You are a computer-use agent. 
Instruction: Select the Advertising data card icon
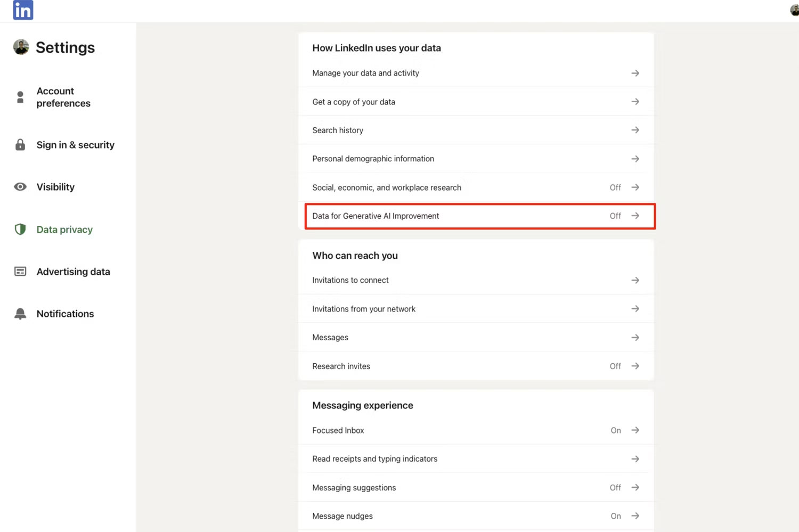point(20,272)
